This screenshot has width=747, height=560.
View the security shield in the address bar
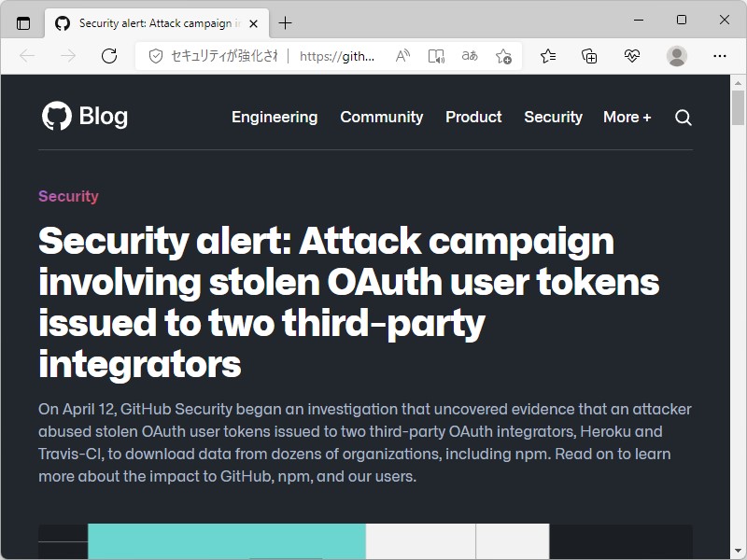pyautogui.click(x=154, y=56)
